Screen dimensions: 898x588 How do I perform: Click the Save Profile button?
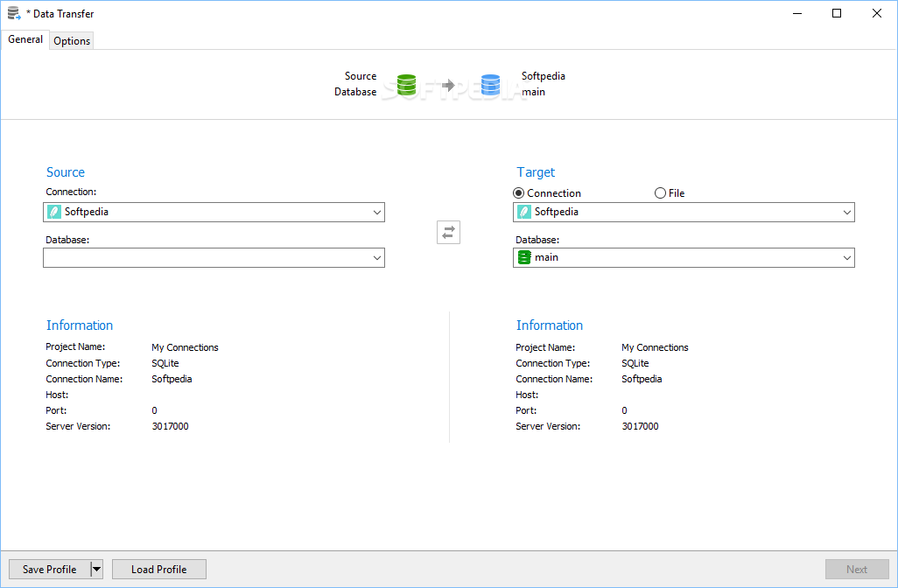point(49,570)
